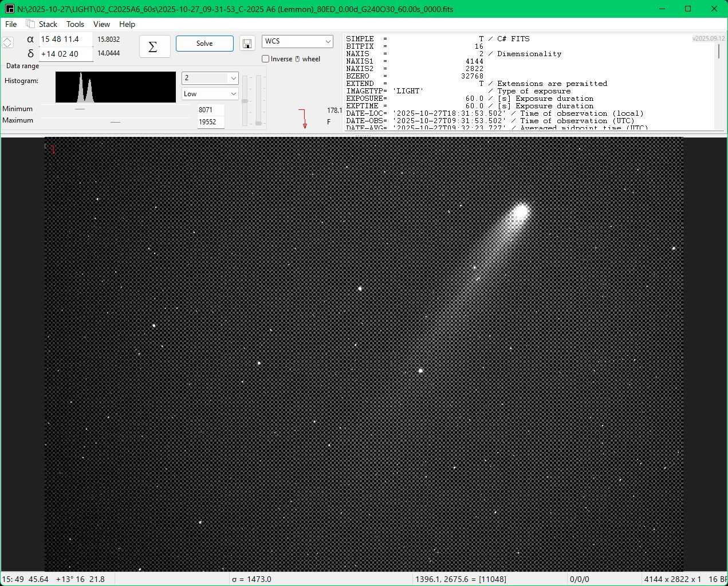This screenshot has width=728, height=586.
Task: Open the WCS dropdown
Action: click(297, 41)
